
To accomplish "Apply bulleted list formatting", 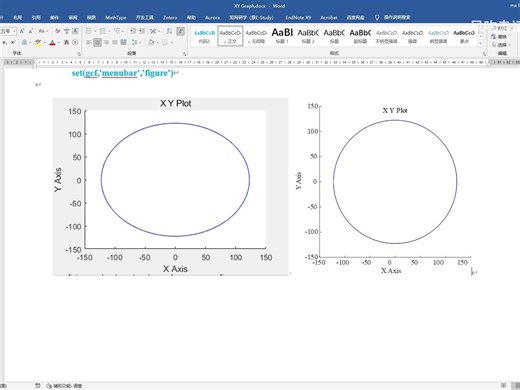I will pyautogui.click(x=88, y=31).
